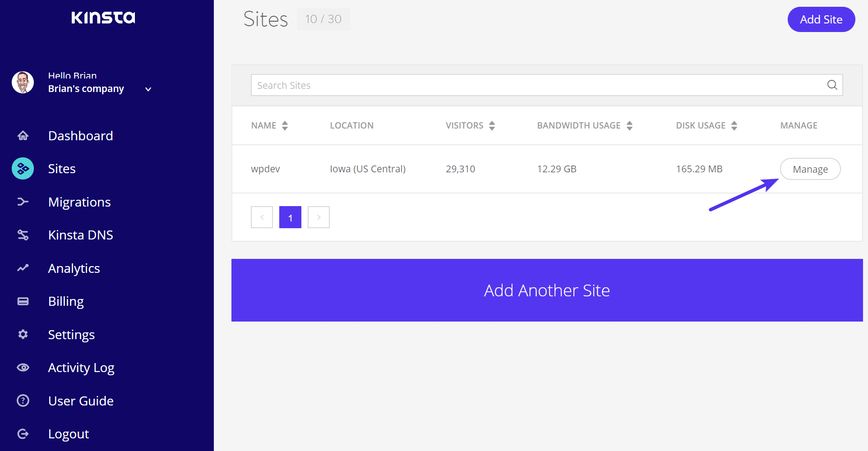Select pagination page 1
Image resolution: width=868 pixels, height=451 pixels.
pyautogui.click(x=290, y=217)
